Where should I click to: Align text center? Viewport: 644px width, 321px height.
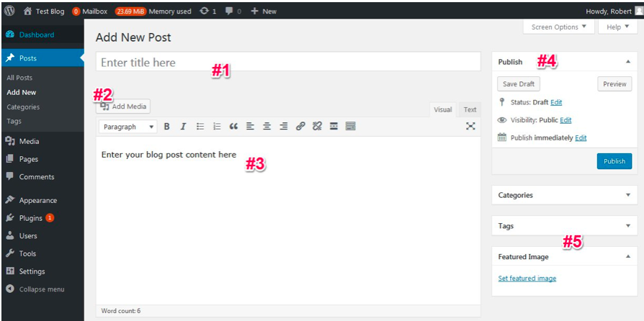(x=267, y=127)
